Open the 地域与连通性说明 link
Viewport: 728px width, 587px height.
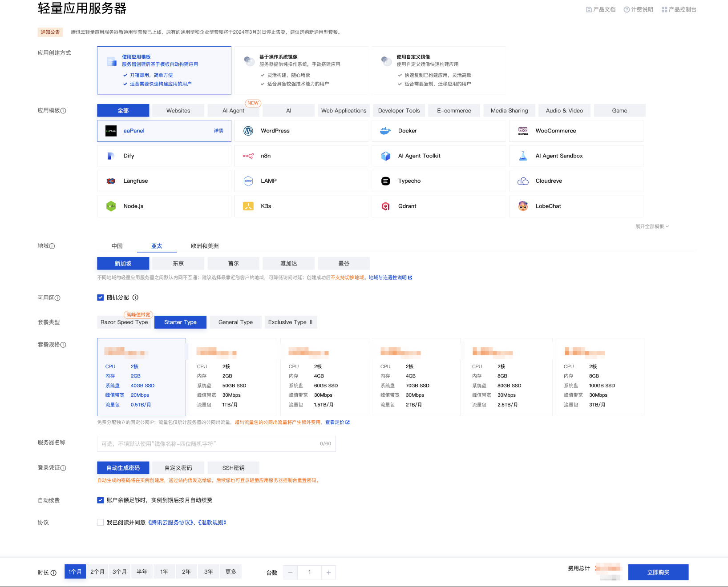(x=390, y=277)
